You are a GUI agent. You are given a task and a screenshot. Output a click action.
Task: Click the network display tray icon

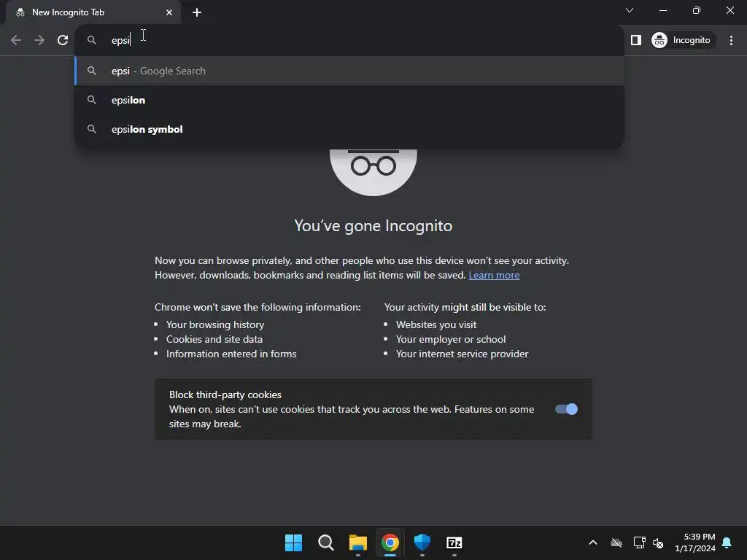click(639, 542)
